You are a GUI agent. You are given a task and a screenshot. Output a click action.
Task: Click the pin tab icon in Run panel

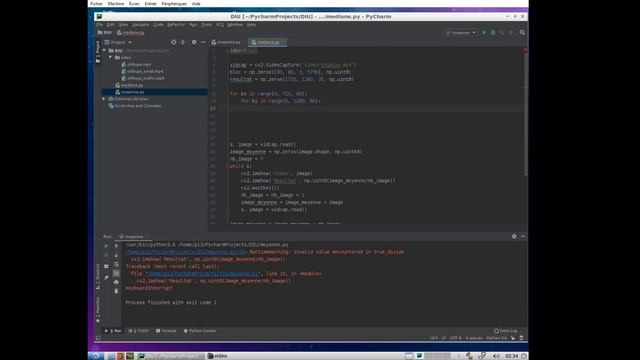[106, 277]
